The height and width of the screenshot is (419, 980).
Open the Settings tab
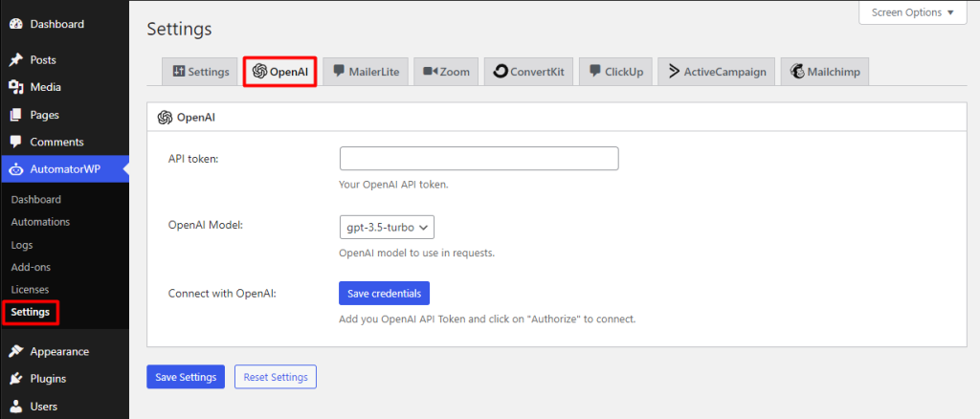(x=201, y=72)
